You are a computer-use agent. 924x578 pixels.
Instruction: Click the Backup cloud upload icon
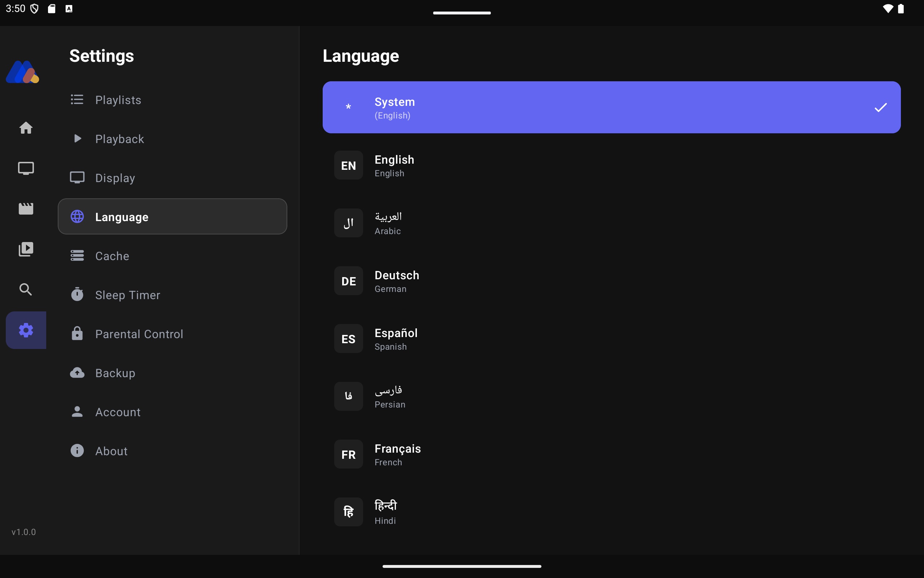pyautogui.click(x=77, y=372)
